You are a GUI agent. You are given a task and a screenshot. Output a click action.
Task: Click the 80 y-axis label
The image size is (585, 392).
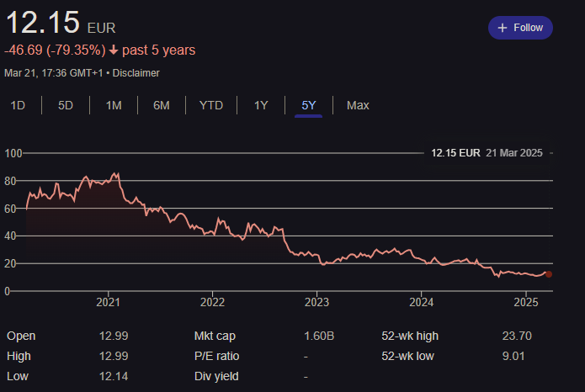click(10, 181)
